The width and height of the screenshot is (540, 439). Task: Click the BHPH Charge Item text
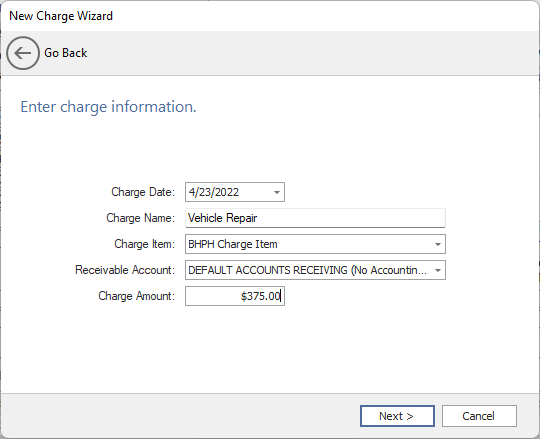233,244
